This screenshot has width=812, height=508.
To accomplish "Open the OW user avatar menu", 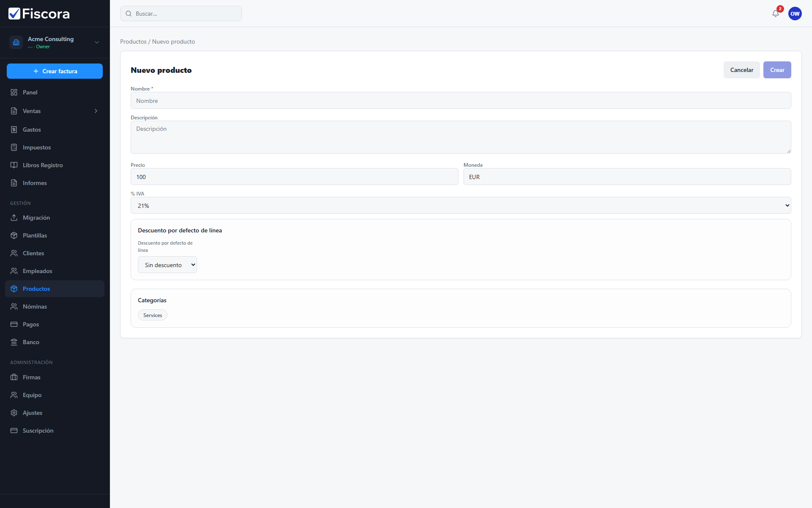I will coord(795,14).
